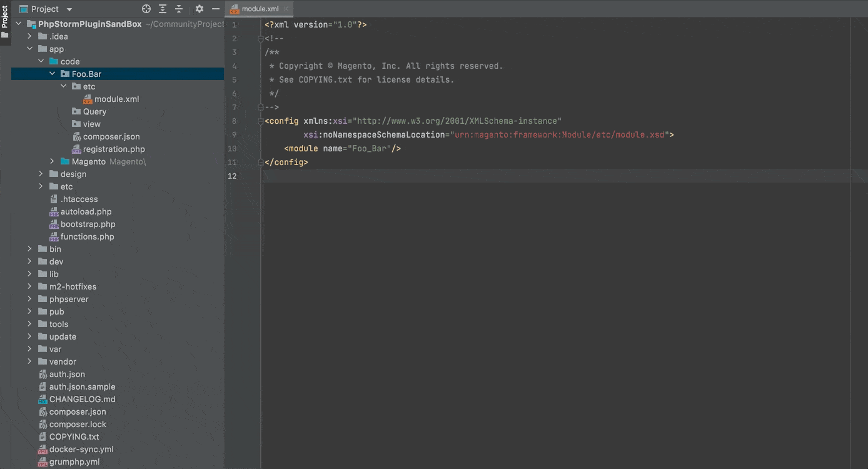The height and width of the screenshot is (469, 868).
Task: Select the module.xml file in tree
Action: [x=116, y=99]
